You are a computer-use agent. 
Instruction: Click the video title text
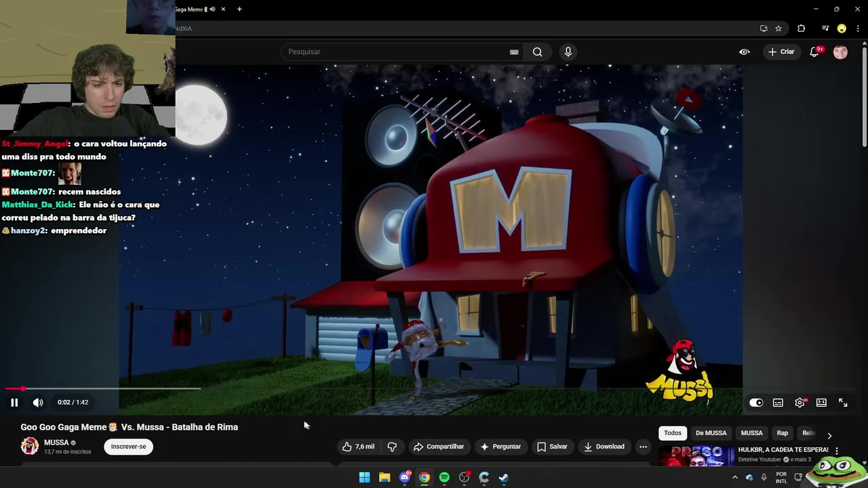point(130,427)
